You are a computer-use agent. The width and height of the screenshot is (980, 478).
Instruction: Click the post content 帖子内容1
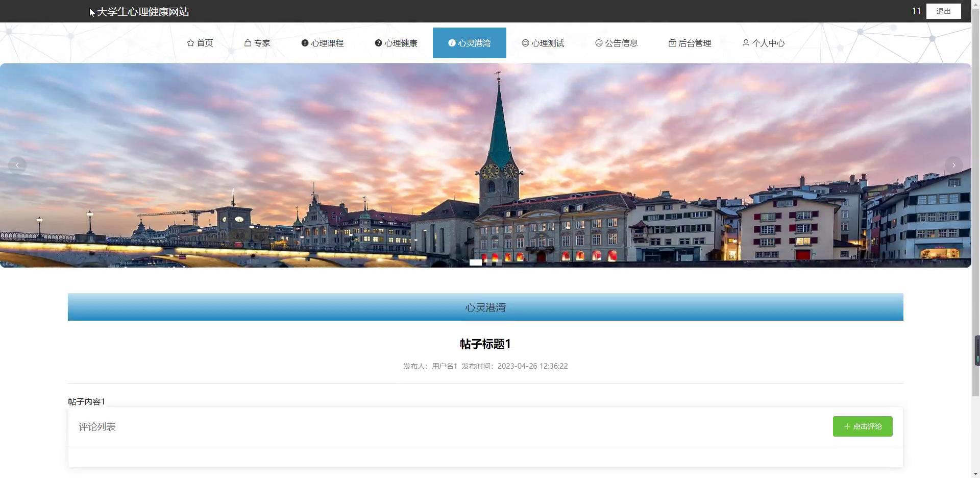86,402
